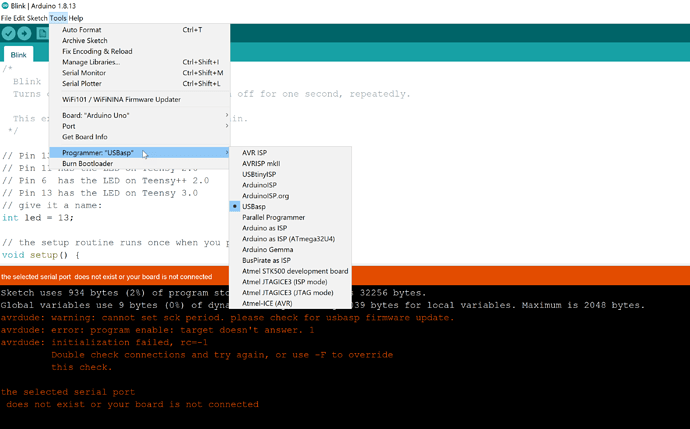Open the Serial Monitor
690x429 pixels.
point(139,73)
